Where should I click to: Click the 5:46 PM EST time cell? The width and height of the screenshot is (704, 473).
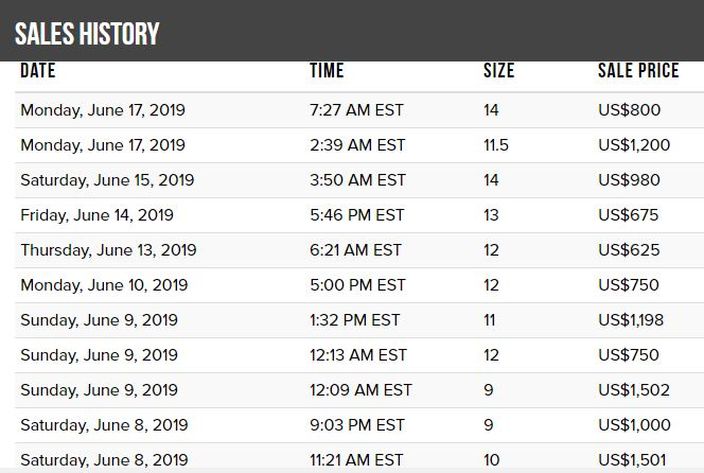point(357,215)
